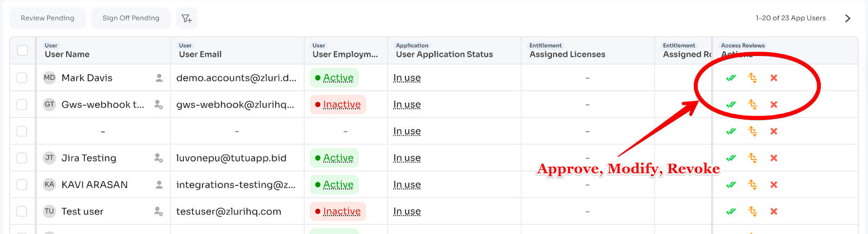This screenshot has width=868, height=234.
Task: Click email luvonepu@tutuapp.bid
Action: coord(232,158)
